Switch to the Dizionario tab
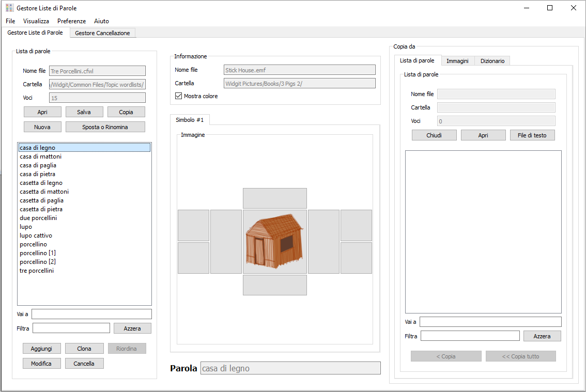The image size is (586, 392). click(x=492, y=61)
